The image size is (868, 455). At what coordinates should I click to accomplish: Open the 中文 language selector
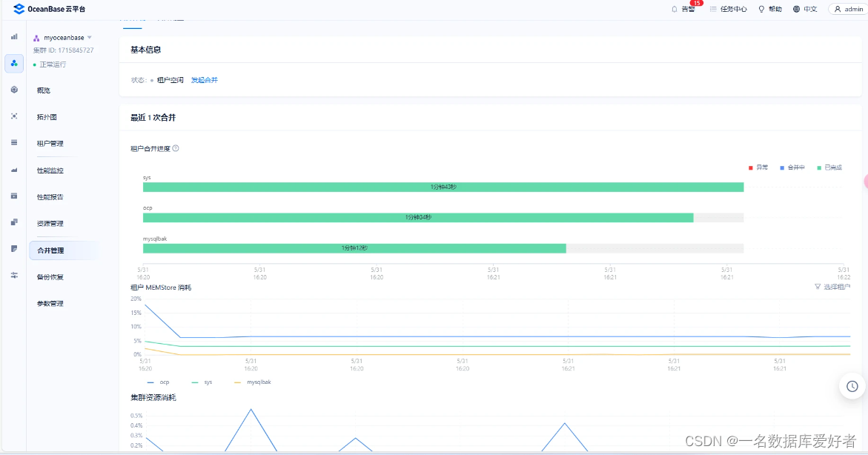pyautogui.click(x=805, y=9)
